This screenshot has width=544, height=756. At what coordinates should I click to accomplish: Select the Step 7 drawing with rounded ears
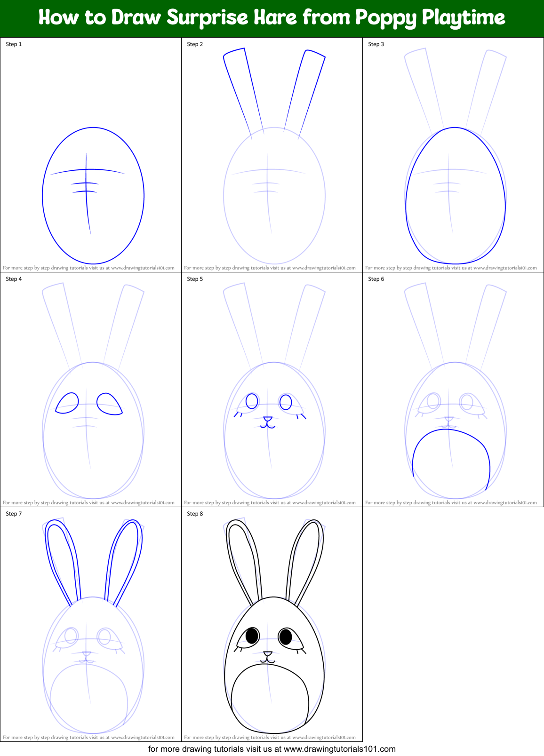[93, 626]
